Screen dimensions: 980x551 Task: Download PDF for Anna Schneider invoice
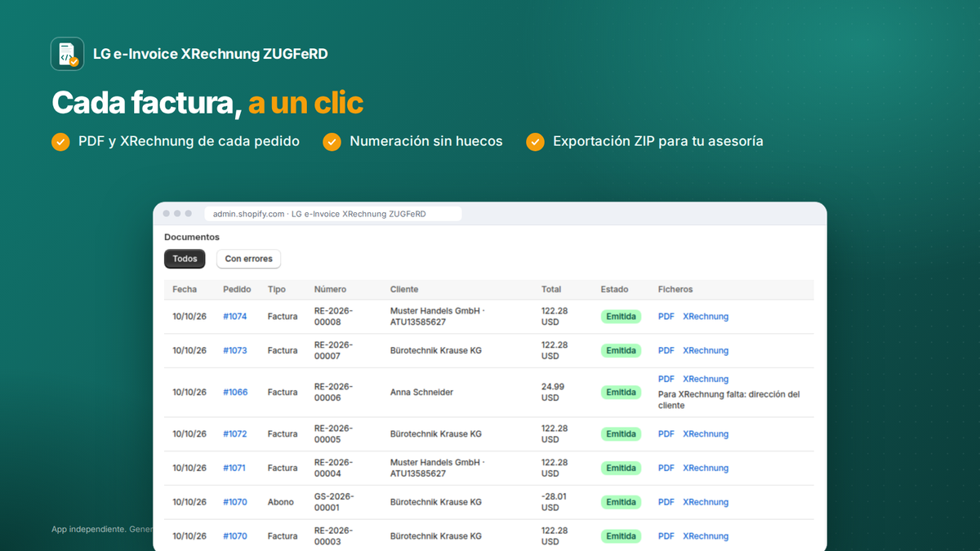point(666,380)
